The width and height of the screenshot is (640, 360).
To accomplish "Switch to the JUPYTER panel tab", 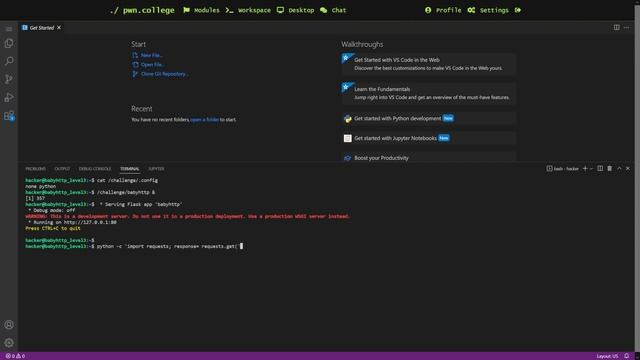I will click(156, 169).
